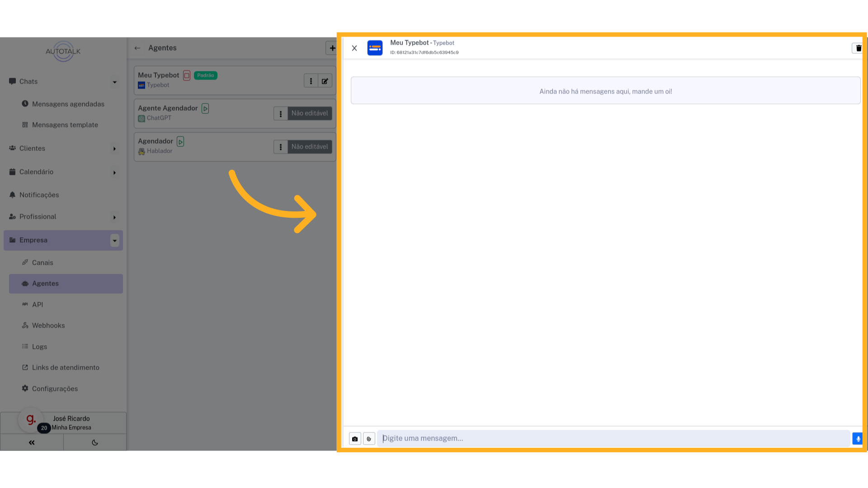Expand the Chats dropdown arrow
Viewport: 868px width, 488px height.
pyautogui.click(x=115, y=82)
